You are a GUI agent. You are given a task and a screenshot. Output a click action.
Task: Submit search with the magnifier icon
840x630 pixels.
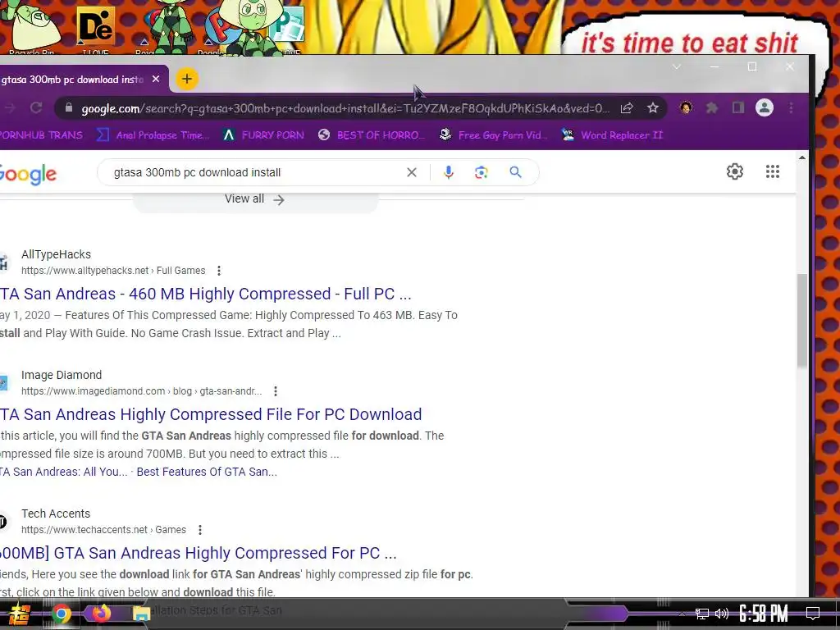[515, 172]
